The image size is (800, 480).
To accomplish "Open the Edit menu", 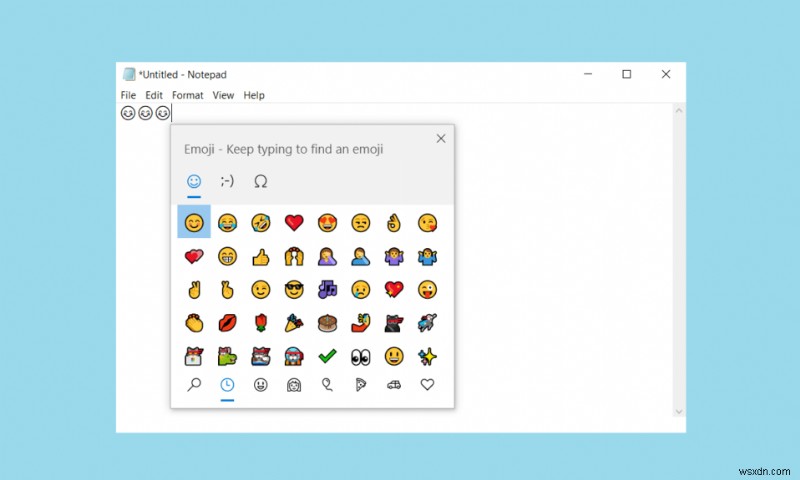I will (x=154, y=95).
